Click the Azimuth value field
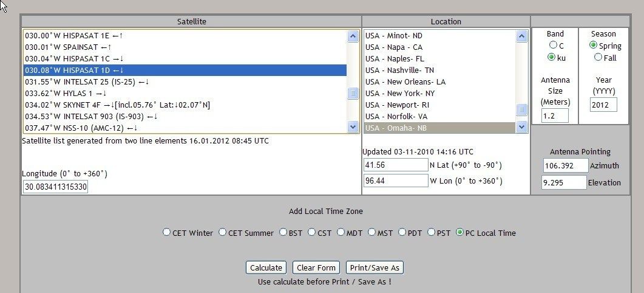This screenshot has width=644, height=293. pyautogui.click(x=566, y=165)
